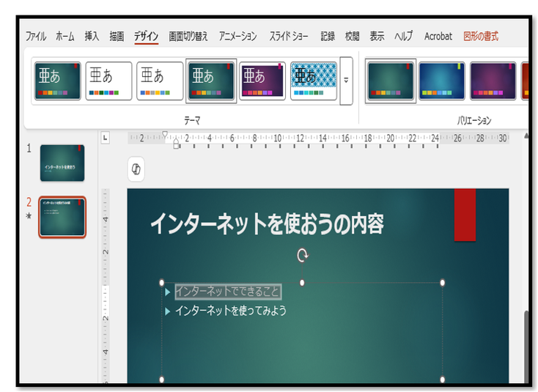Open the ヘルプ tab
This screenshot has height=392, width=538.
pyautogui.click(x=403, y=36)
